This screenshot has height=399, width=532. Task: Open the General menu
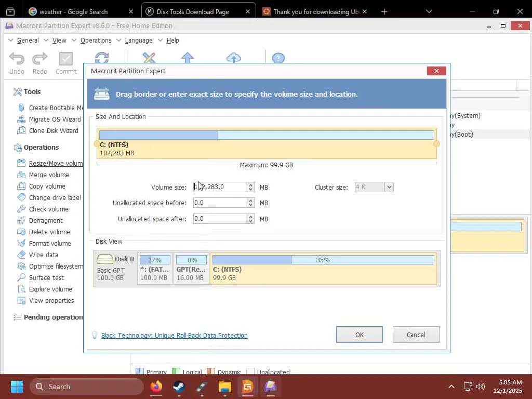pos(28,41)
